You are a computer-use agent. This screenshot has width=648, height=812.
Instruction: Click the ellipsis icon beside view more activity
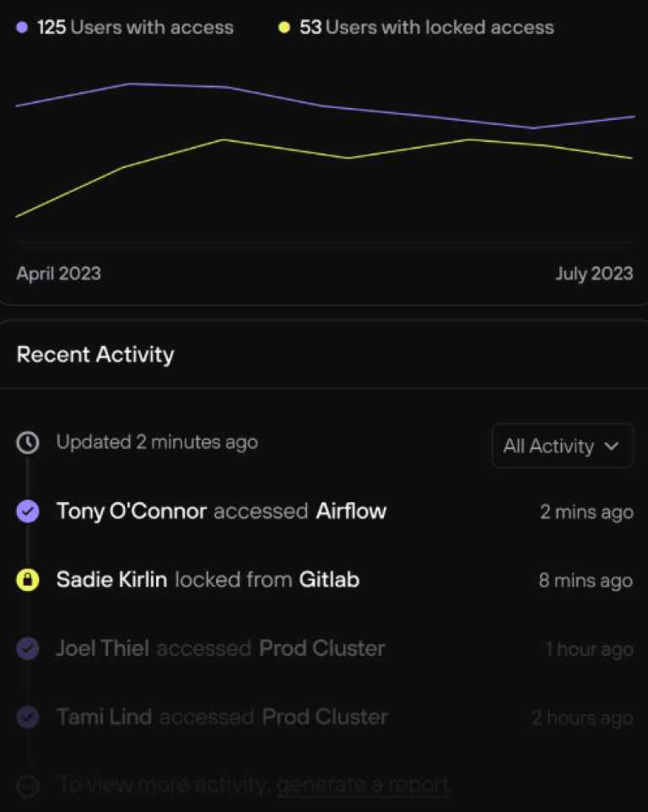pyautogui.click(x=28, y=786)
